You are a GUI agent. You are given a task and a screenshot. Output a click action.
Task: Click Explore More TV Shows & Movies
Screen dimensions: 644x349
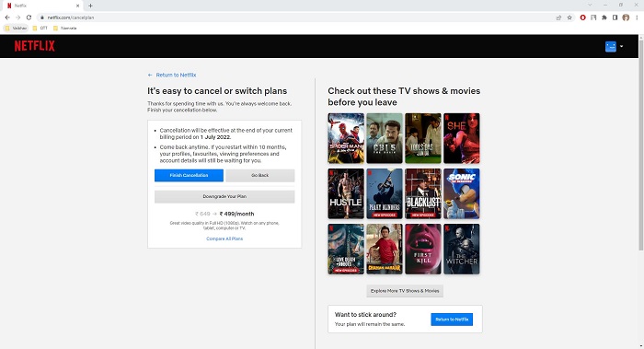[x=405, y=291]
